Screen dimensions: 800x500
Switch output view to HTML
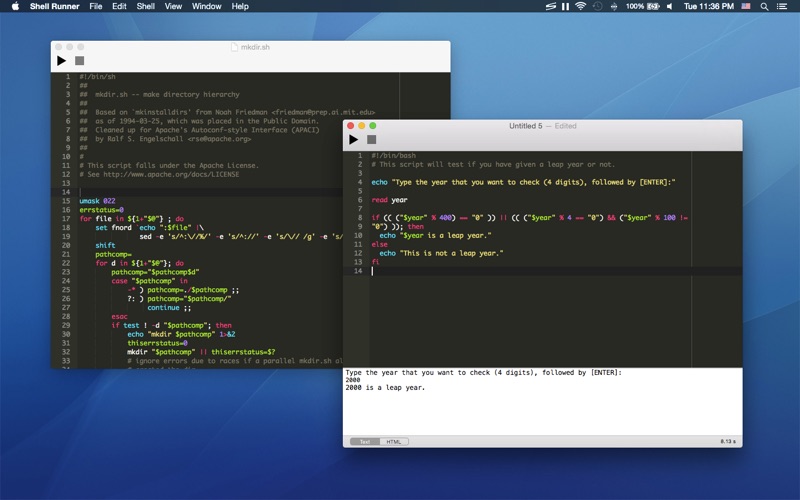pos(394,441)
